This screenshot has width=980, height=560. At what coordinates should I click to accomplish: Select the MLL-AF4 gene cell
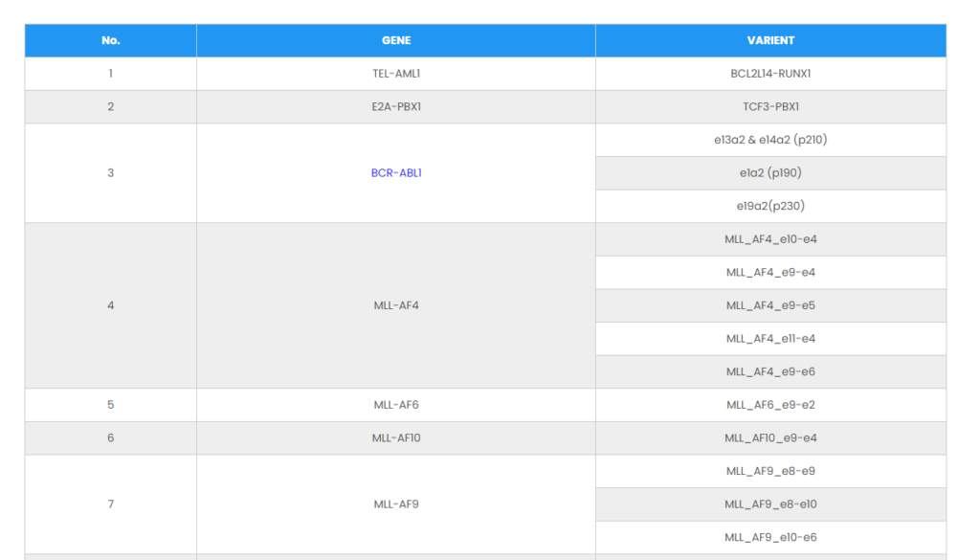click(x=396, y=305)
